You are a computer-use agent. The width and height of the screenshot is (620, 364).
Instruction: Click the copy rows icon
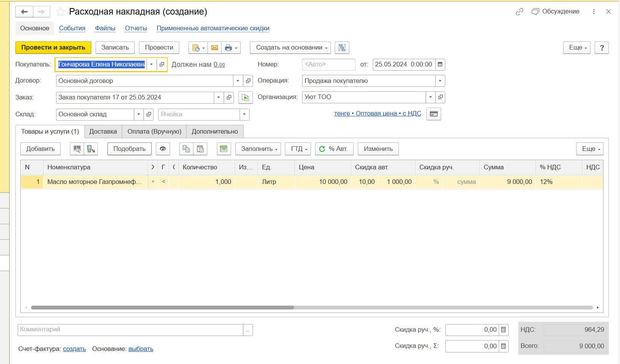[186, 149]
